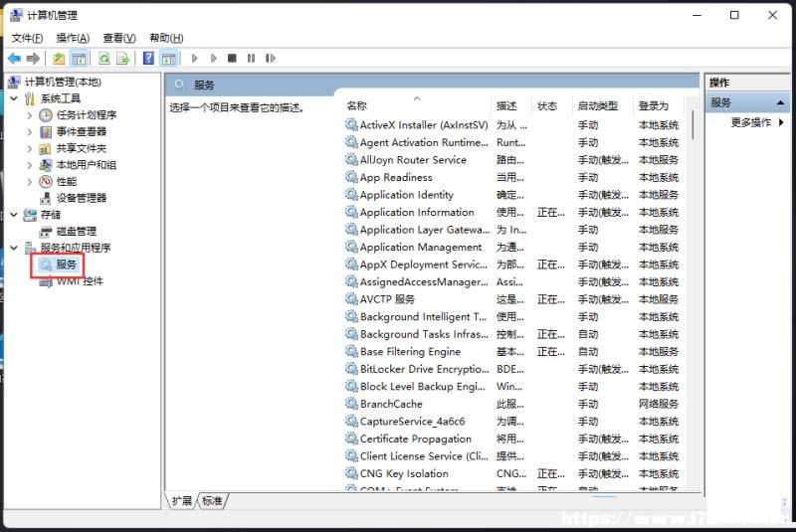
Task: Expand the 本地用户和组 node arrow
Action: 30,165
